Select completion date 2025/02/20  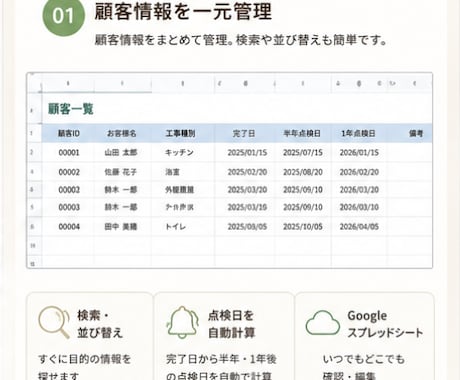coord(247,172)
